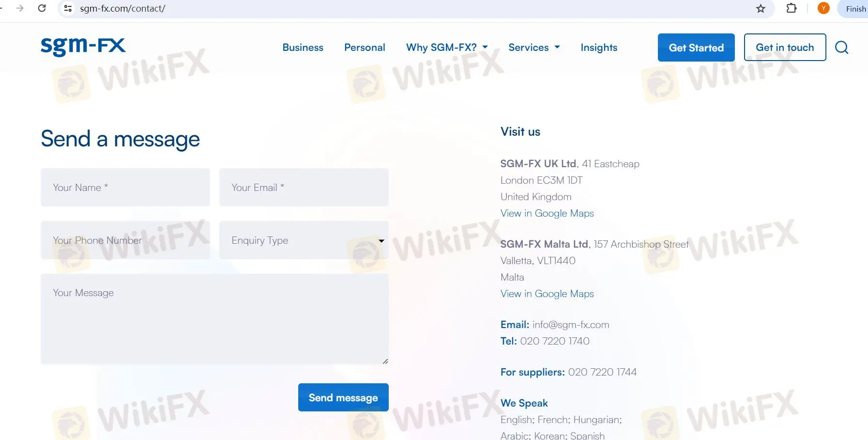Click the Get Started button
The image size is (868, 440).
click(696, 47)
